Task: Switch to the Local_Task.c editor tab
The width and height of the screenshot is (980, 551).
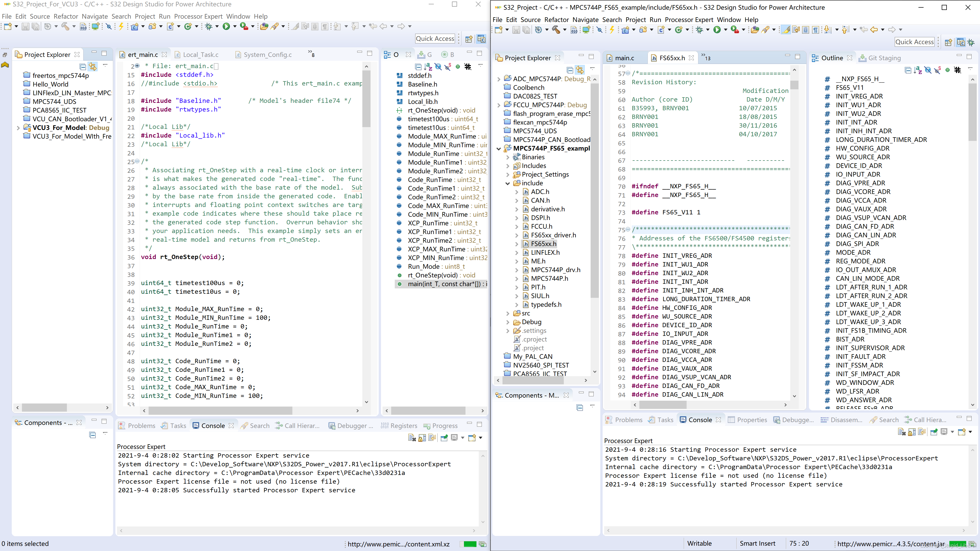Action: [200, 55]
